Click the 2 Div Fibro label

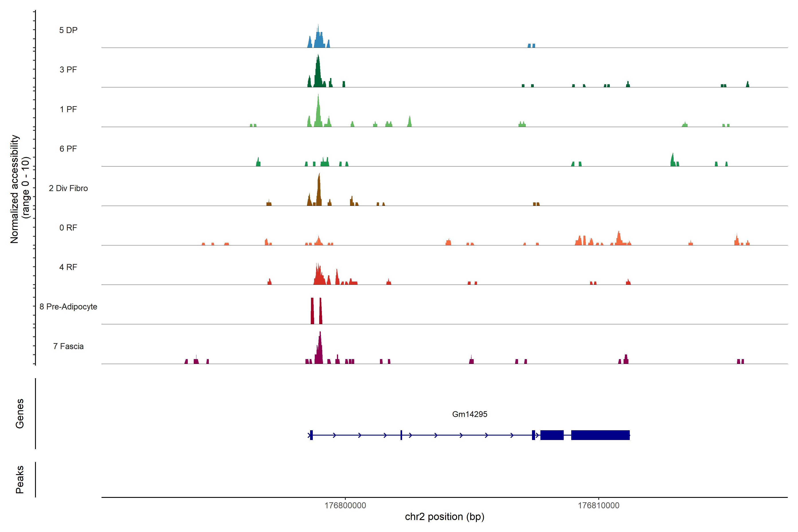pyautogui.click(x=68, y=188)
